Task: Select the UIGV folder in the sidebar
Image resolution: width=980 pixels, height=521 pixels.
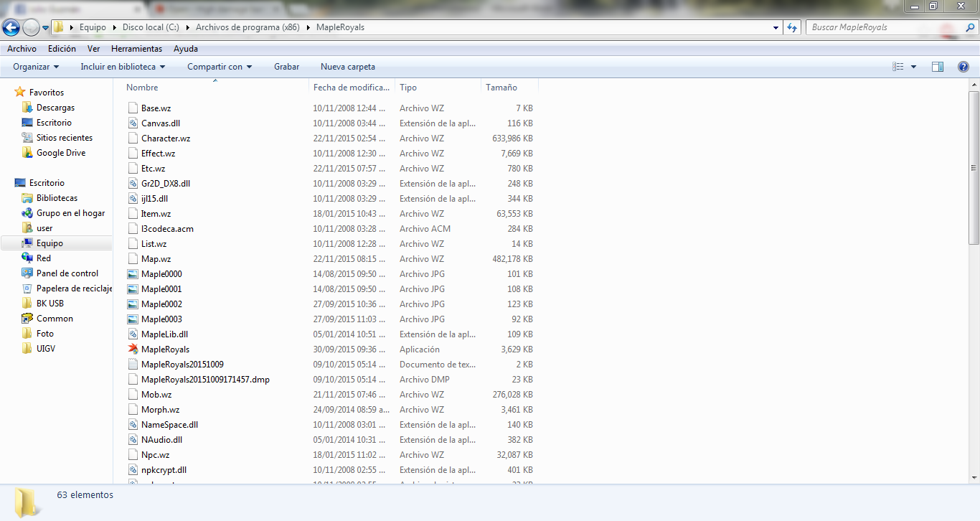Action: coord(46,349)
